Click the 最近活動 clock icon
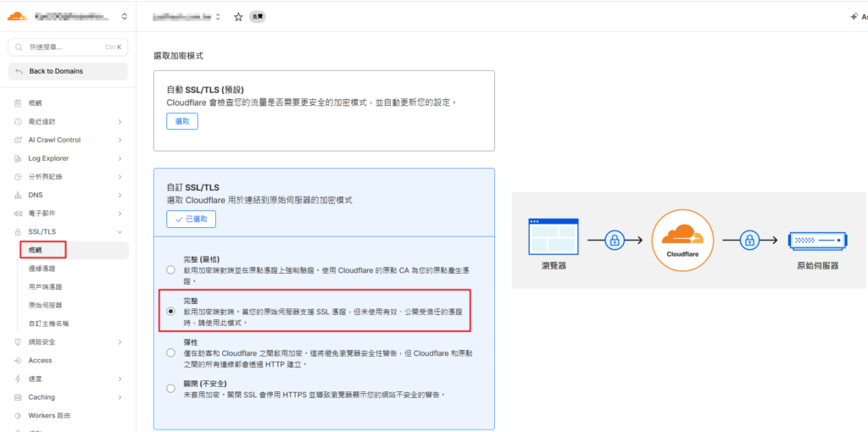Screen dimensions: 868x432 [18, 122]
